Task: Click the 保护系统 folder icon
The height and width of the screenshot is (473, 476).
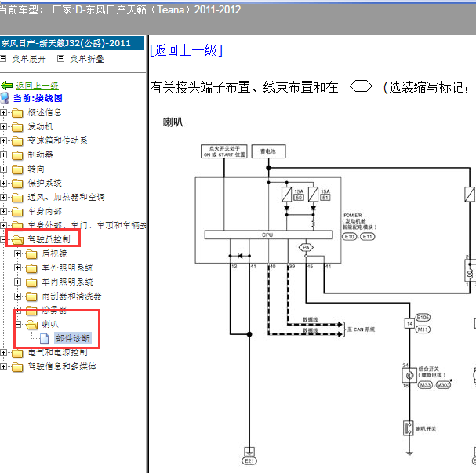Action: [17, 184]
